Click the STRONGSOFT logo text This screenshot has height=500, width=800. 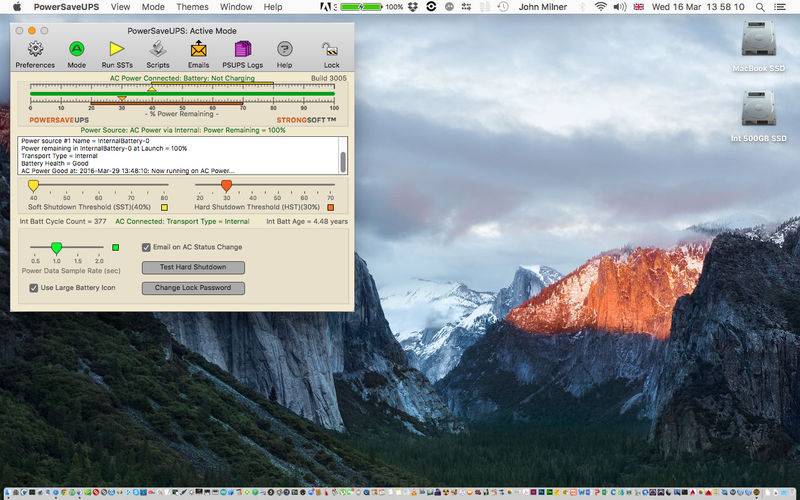(306, 120)
